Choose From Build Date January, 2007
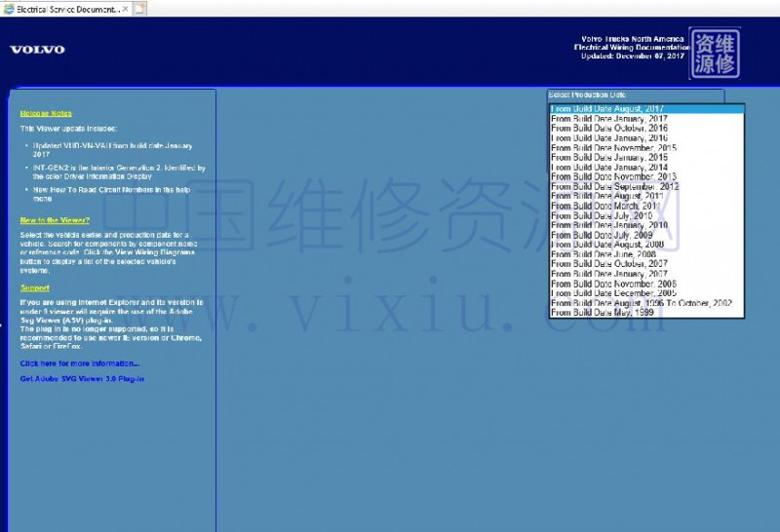 coord(646,274)
